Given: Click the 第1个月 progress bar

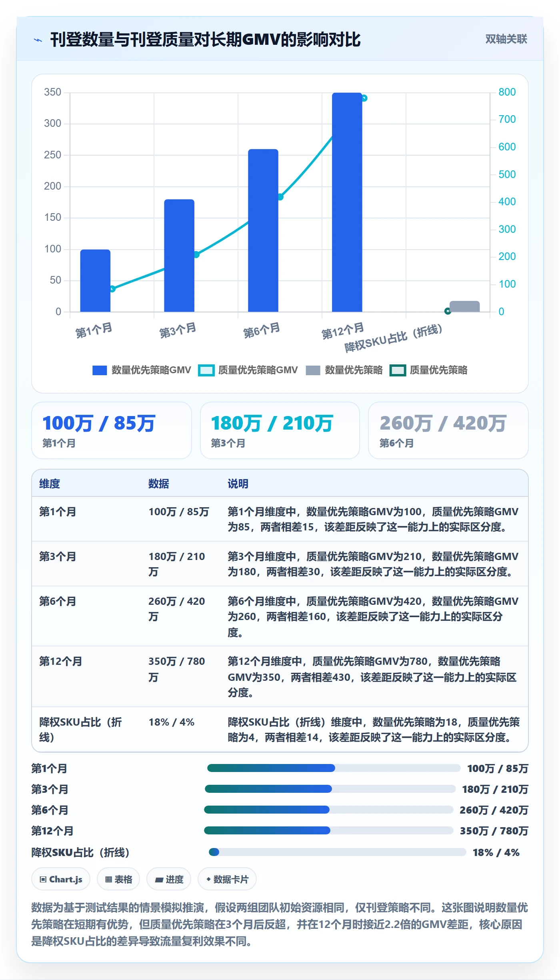Looking at the screenshot, I should tap(334, 768).
